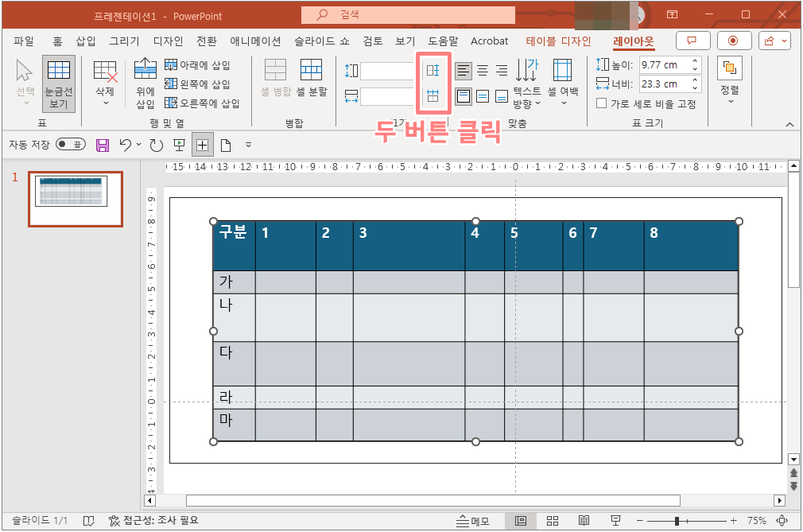
Task: Click the Align Left icon in the Alignment group
Action: (x=464, y=71)
